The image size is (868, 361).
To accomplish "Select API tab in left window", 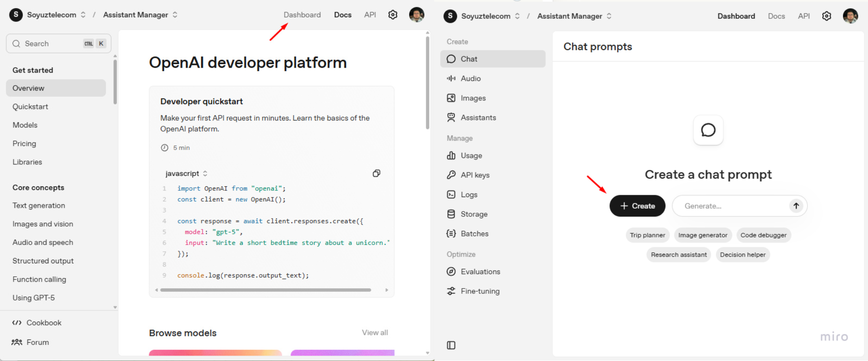I will tap(370, 15).
